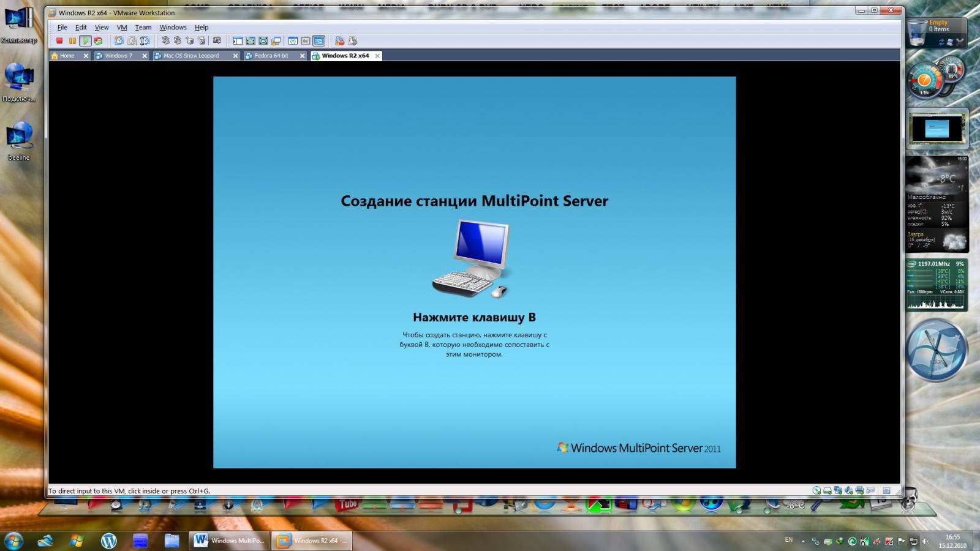Open the Edit menu
Screen dimensions: 980x551
[81, 28]
